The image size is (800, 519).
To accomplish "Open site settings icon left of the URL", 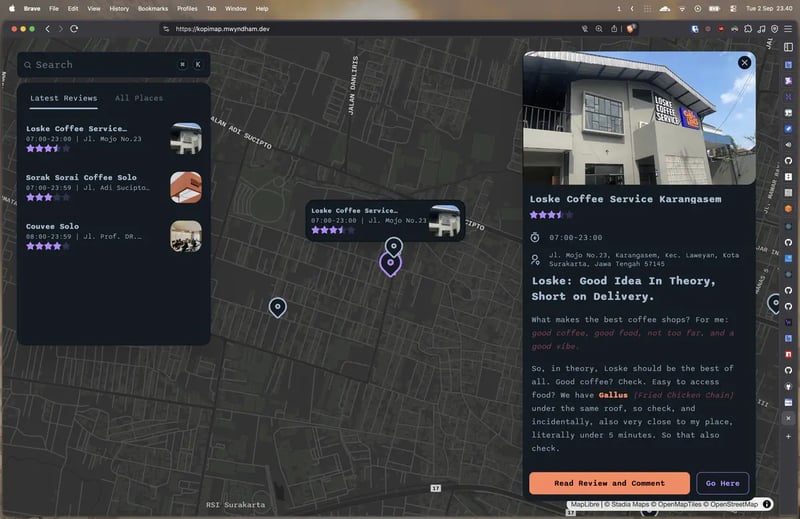I will (166, 29).
